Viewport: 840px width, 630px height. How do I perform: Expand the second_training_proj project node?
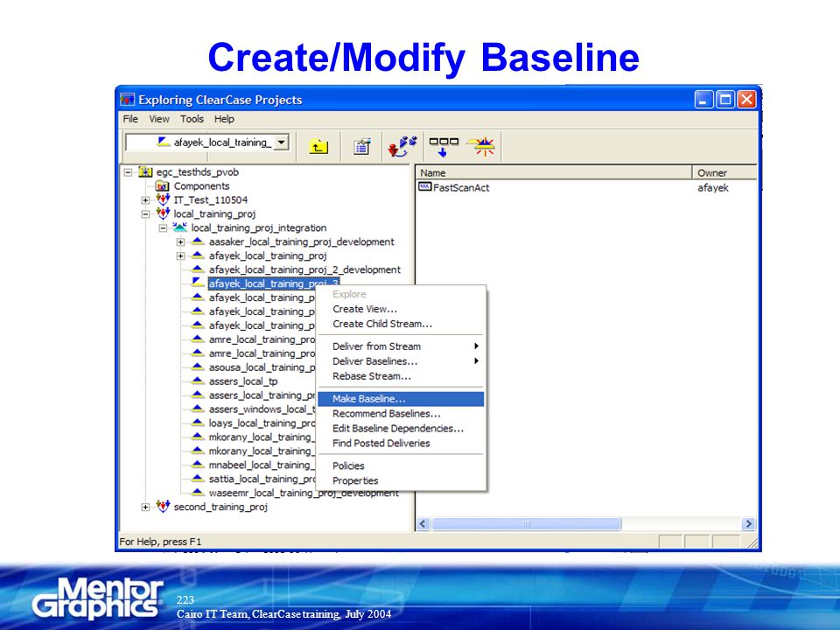(x=145, y=507)
